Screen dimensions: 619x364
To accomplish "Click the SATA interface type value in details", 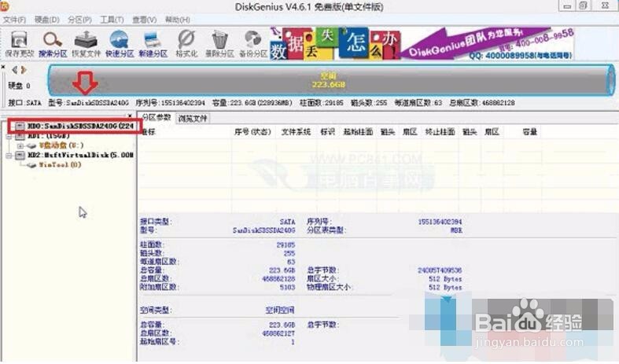I will click(287, 222).
